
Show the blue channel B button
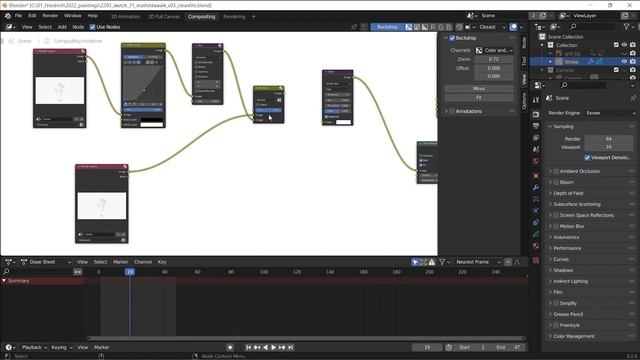[449, 27]
